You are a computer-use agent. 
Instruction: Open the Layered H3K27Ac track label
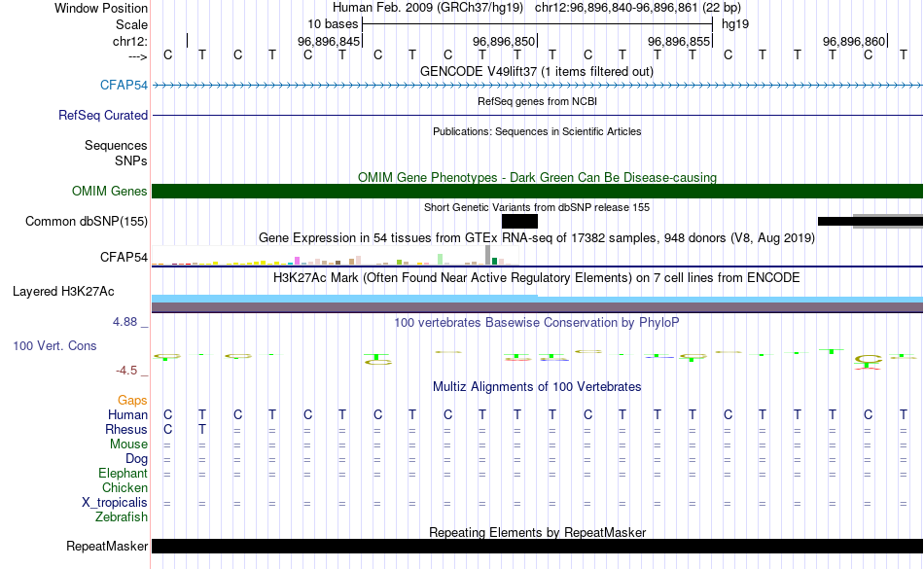pos(63,291)
